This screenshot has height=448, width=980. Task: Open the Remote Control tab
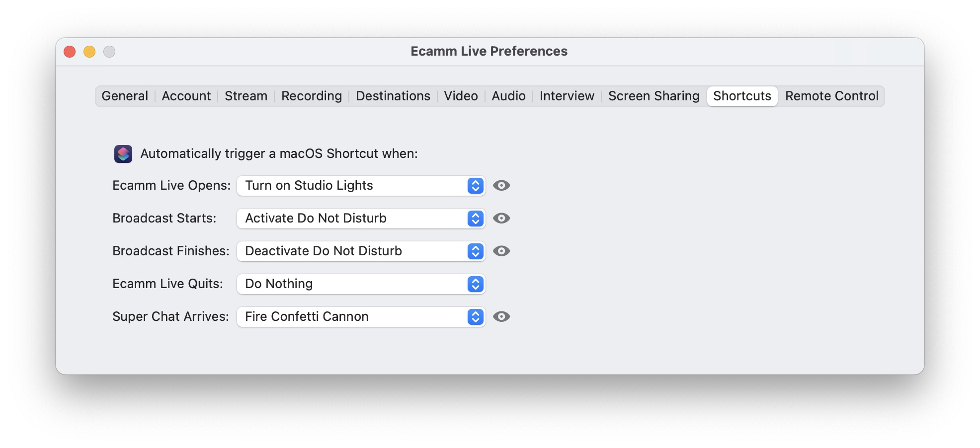[x=832, y=96]
